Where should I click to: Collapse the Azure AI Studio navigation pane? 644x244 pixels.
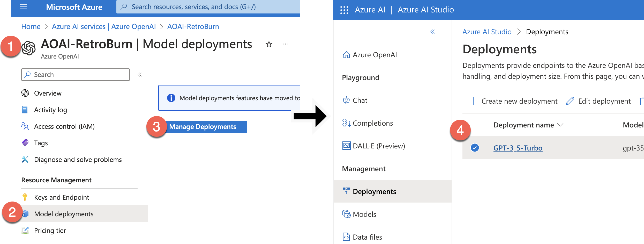point(432,32)
